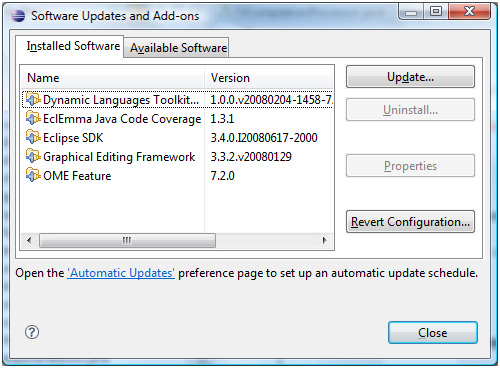Close the window using the red X

tap(469, 12)
